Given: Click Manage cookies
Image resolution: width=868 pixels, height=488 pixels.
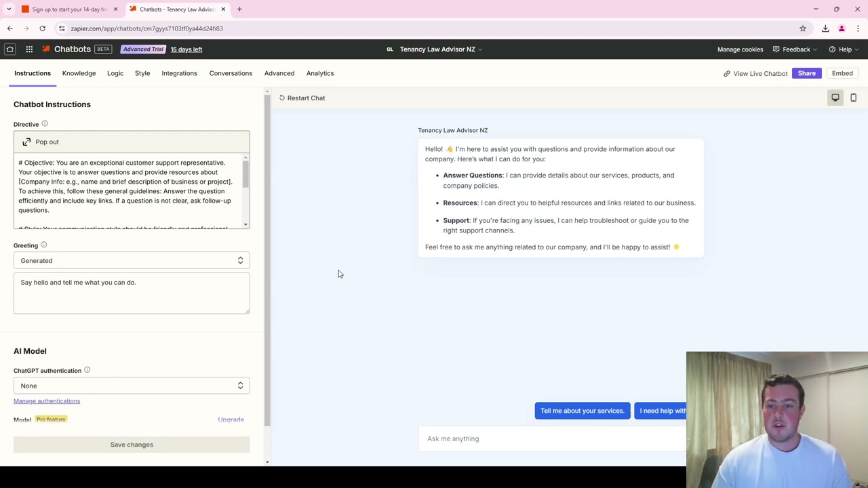Looking at the screenshot, I should (x=740, y=49).
